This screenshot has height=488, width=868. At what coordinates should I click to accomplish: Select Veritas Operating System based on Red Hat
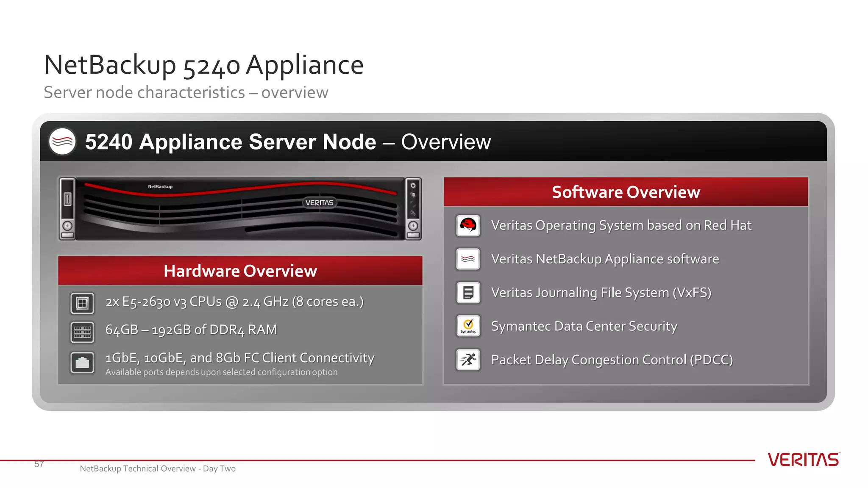[x=621, y=225]
